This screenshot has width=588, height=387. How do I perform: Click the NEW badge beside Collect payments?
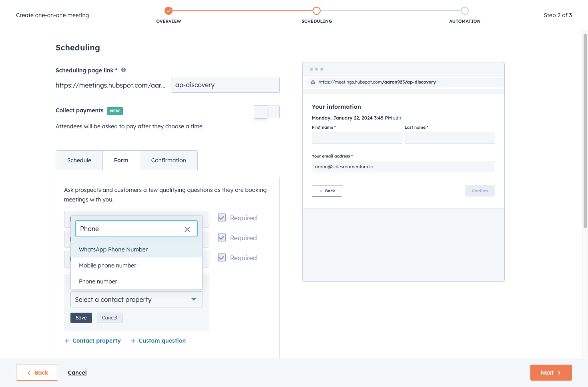tap(115, 111)
